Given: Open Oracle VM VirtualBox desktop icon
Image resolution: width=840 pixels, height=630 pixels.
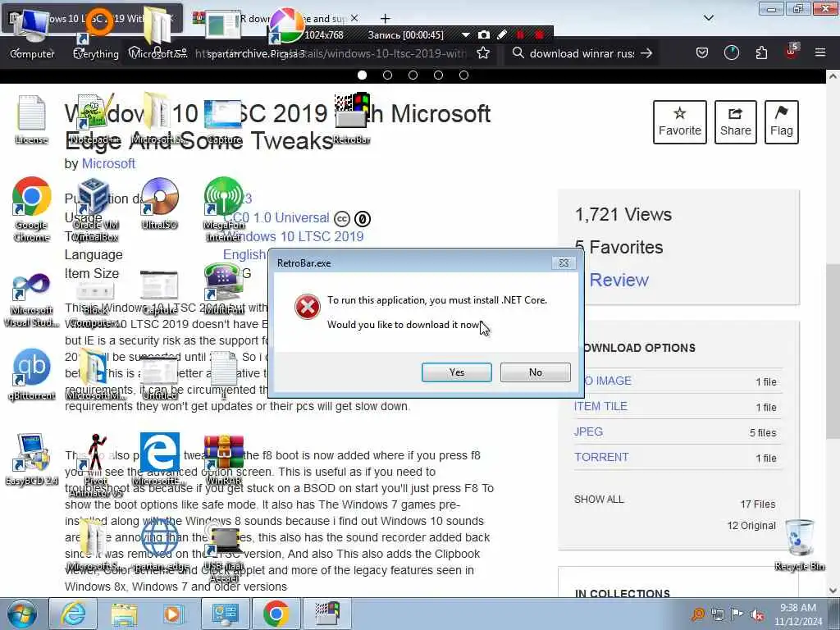Looking at the screenshot, I should 95,209.
